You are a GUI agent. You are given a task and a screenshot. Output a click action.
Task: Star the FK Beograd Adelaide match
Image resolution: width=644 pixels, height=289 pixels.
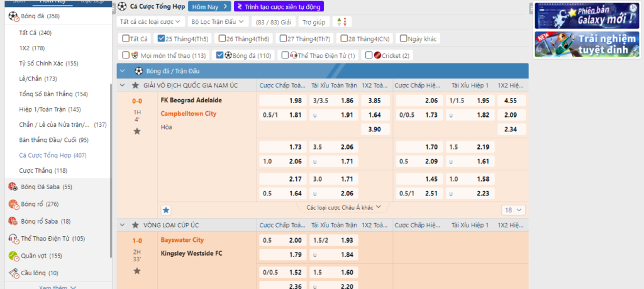point(137,131)
